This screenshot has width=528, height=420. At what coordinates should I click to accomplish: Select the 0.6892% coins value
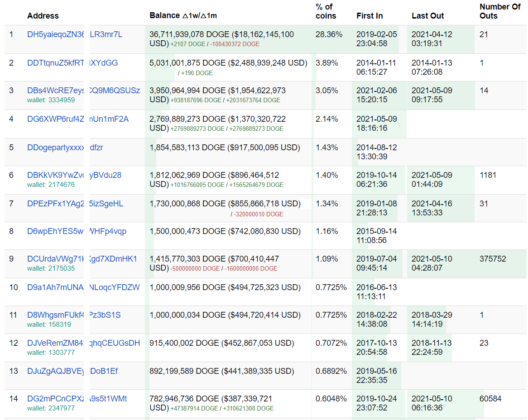(x=331, y=371)
